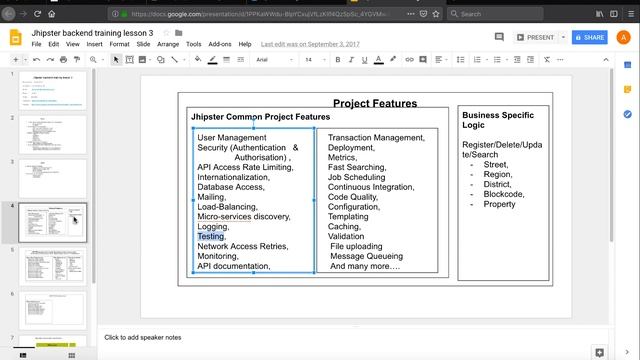The image size is (640, 360).
Task: Open border weight option
Action: pyautogui.click(x=226, y=60)
